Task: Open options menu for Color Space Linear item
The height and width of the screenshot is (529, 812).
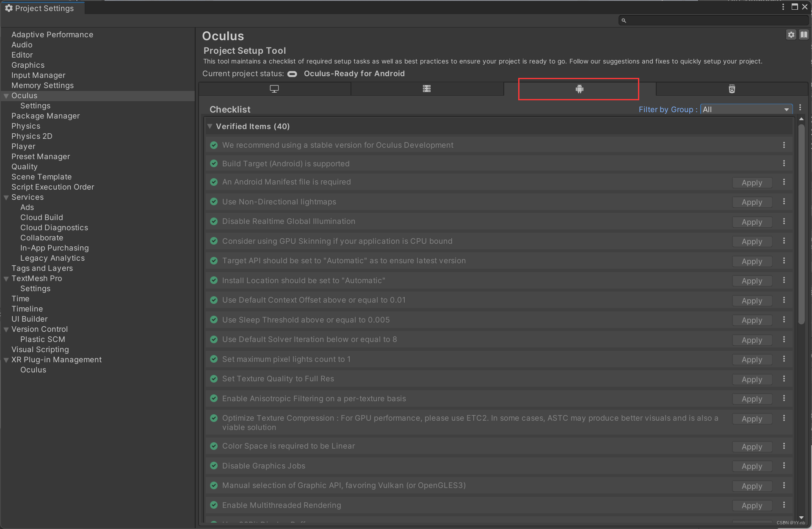Action: (784, 446)
